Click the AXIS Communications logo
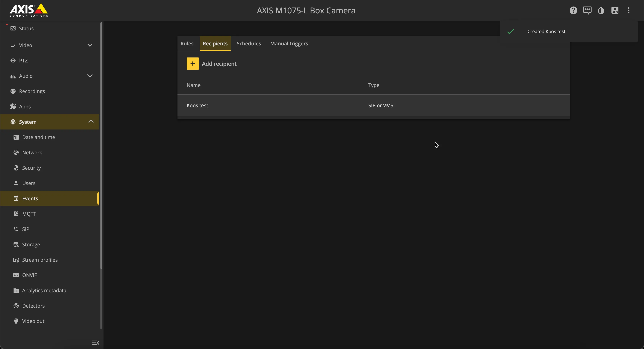The width and height of the screenshot is (644, 349). click(29, 10)
